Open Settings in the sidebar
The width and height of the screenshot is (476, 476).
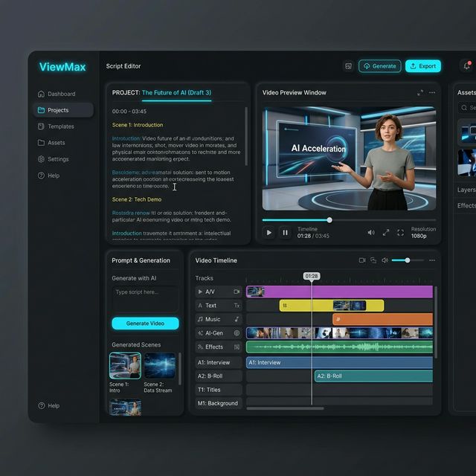[53, 159]
